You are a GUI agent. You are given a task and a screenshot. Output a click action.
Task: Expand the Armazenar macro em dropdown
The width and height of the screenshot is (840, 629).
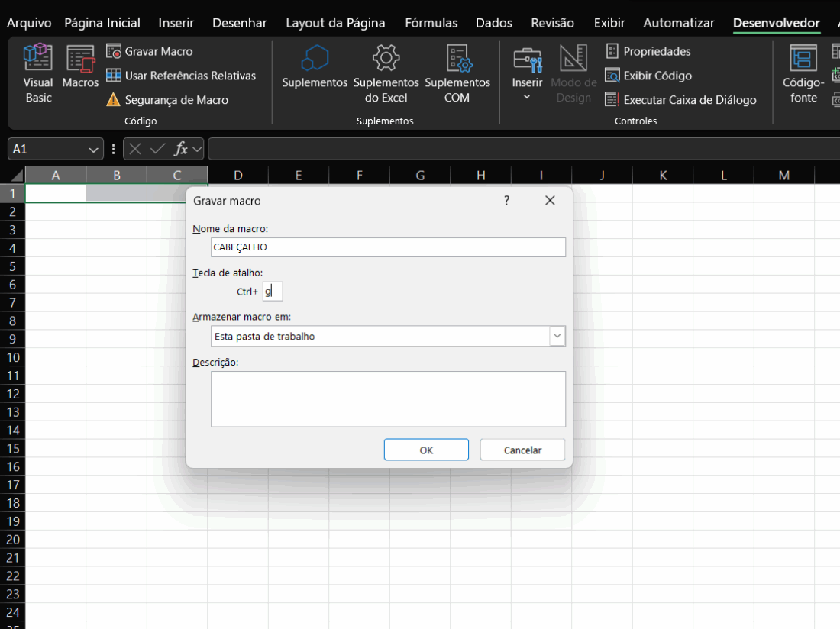pyautogui.click(x=557, y=336)
